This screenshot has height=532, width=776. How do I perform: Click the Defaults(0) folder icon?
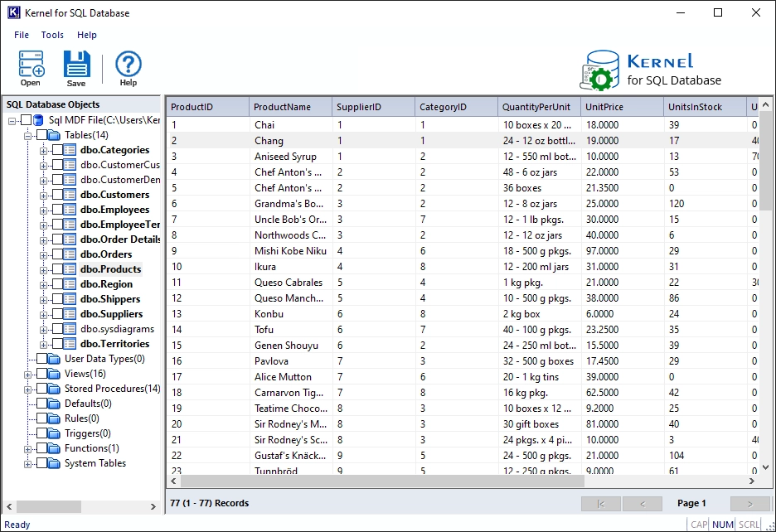[55, 404]
